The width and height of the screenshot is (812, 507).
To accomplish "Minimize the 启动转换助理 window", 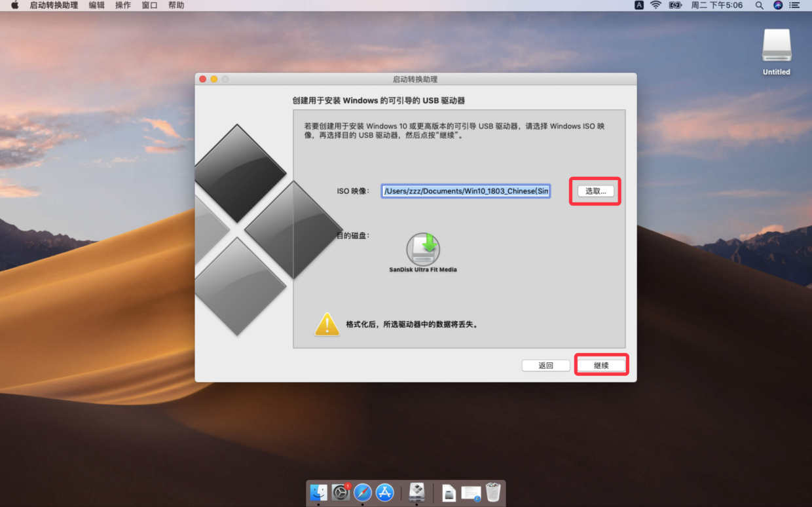I will (x=213, y=79).
